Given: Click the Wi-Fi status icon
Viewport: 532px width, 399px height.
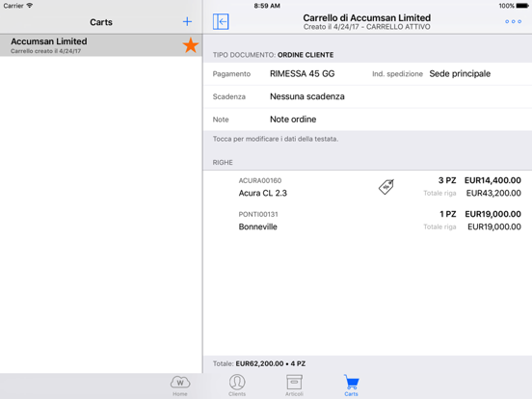Looking at the screenshot, I should click(x=30, y=6).
